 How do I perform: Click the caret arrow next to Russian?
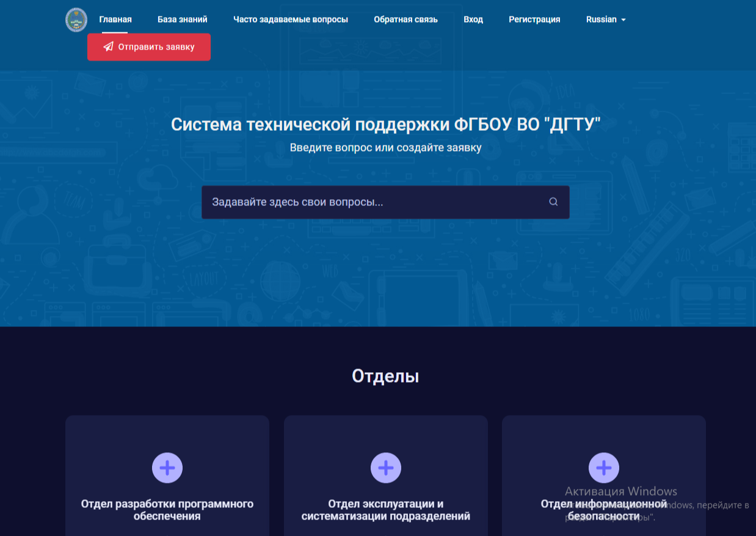[x=623, y=20]
